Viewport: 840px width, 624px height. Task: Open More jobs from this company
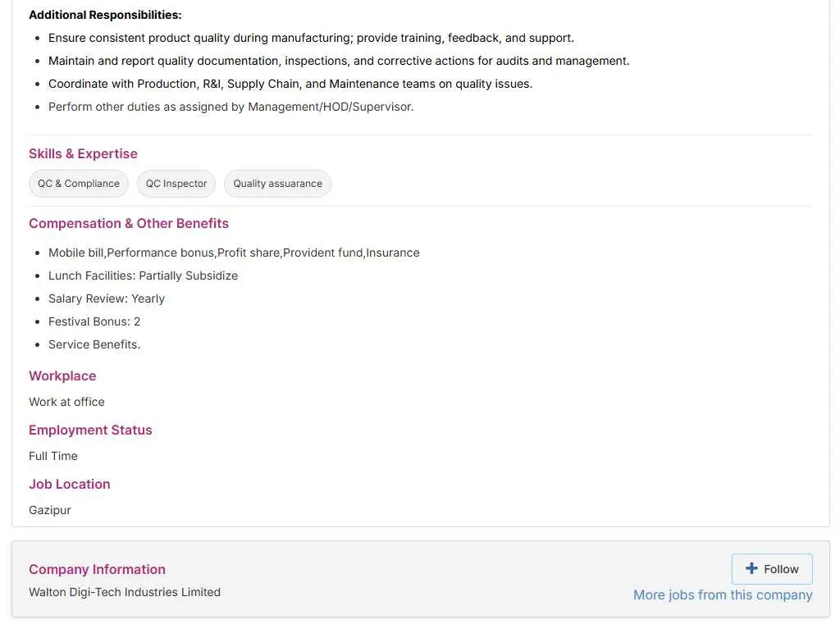[723, 595]
